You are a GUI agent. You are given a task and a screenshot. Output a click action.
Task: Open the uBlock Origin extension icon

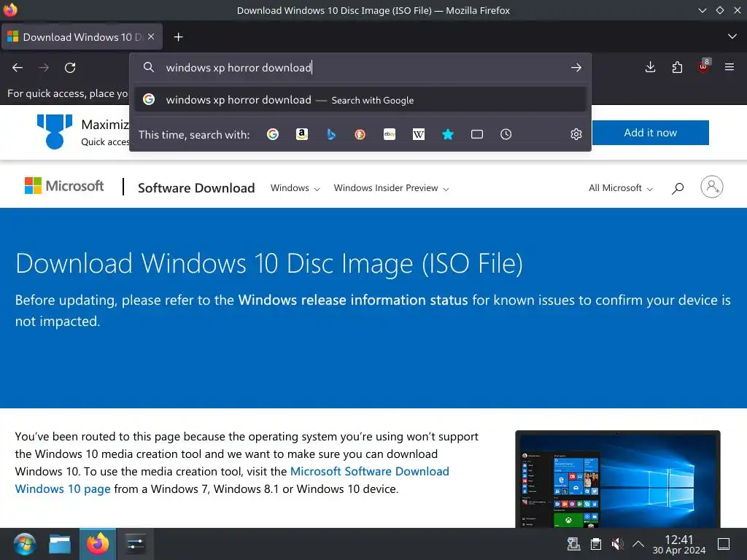coord(704,66)
